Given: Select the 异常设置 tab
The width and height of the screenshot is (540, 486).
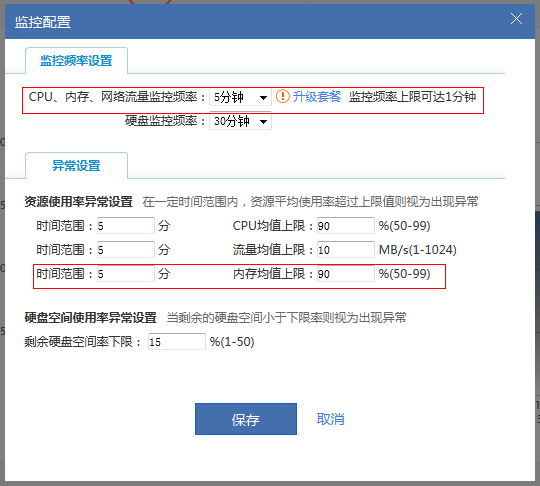Looking at the screenshot, I should pos(76,166).
